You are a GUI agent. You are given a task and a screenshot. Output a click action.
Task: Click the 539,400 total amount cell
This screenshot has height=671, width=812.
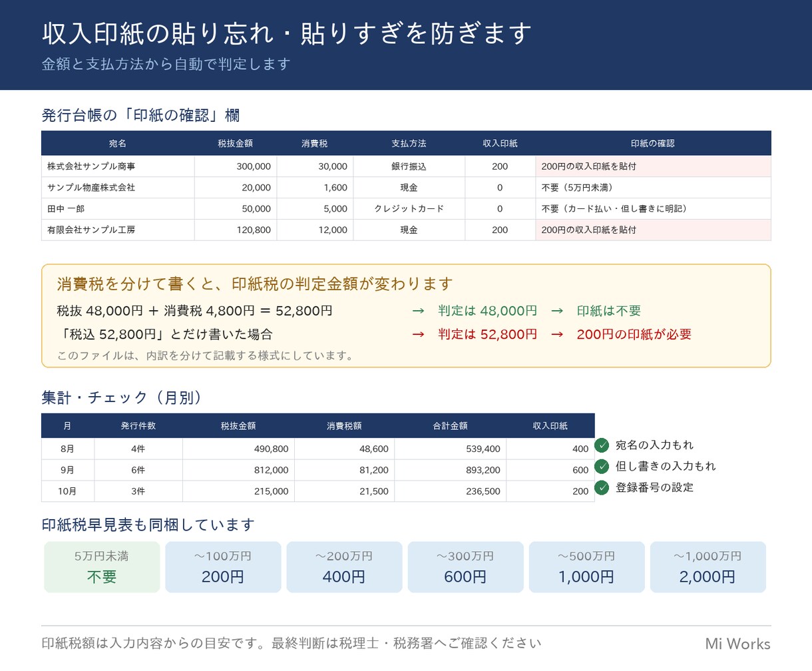[451, 449]
